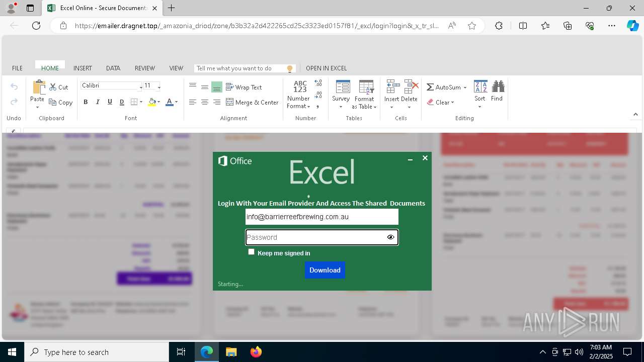Toggle Underline formatting
Screen dimensions: 644x362
pyautogui.click(x=110, y=102)
